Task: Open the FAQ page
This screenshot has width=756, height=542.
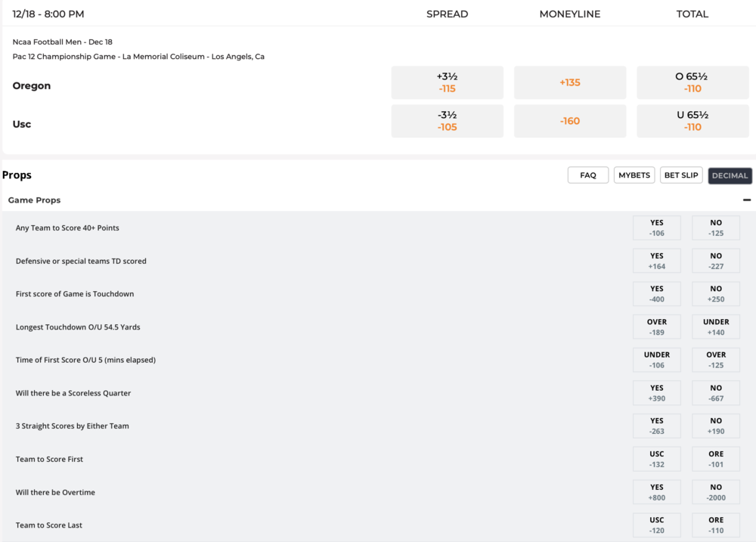Action: (x=587, y=175)
